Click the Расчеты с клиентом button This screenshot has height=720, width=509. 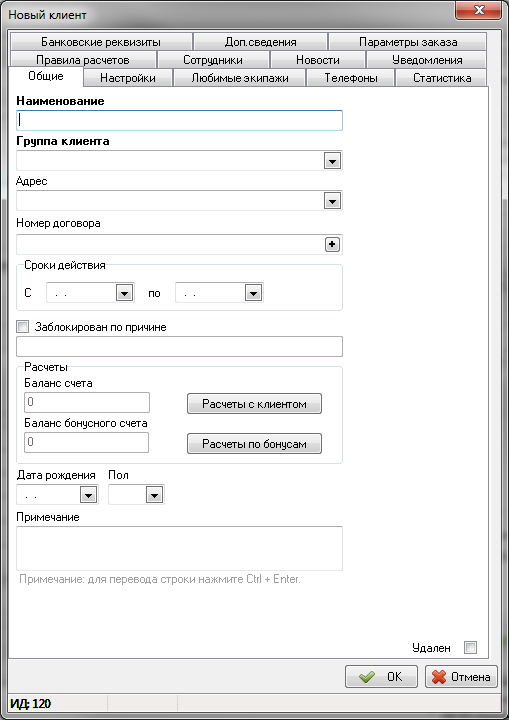(254, 404)
